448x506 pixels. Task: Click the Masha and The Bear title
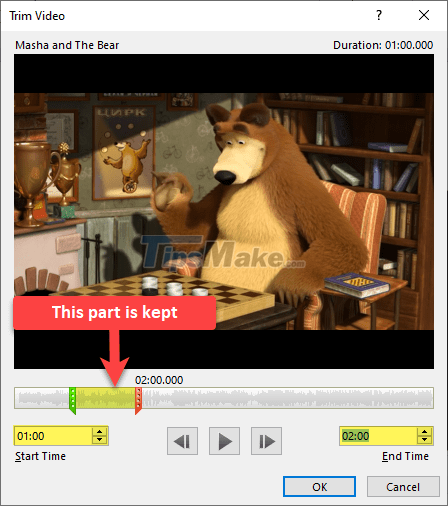pos(67,45)
